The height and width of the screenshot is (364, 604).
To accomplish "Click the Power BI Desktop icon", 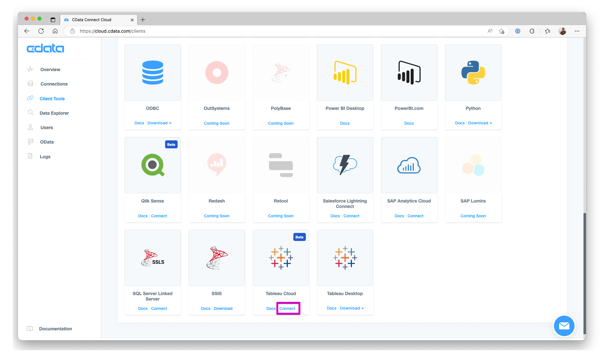I will [345, 72].
